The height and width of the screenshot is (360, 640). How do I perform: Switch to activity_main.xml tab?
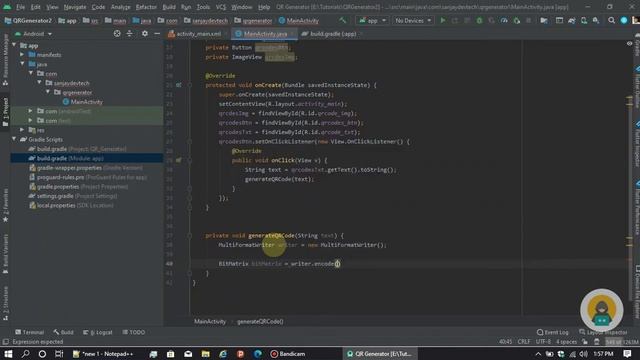pos(198,34)
